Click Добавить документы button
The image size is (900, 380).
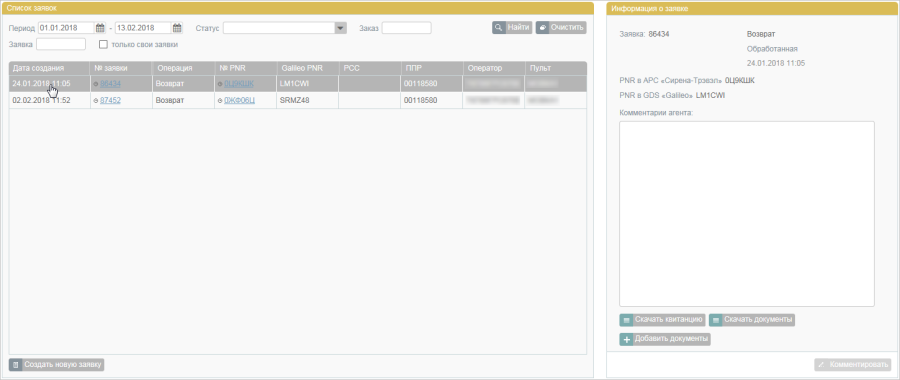point(665,339)
